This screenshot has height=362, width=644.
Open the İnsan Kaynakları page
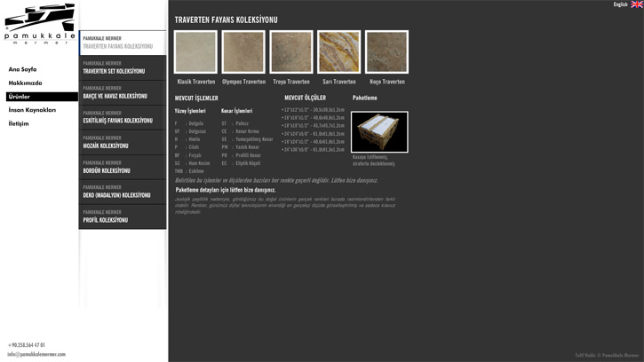32,110
